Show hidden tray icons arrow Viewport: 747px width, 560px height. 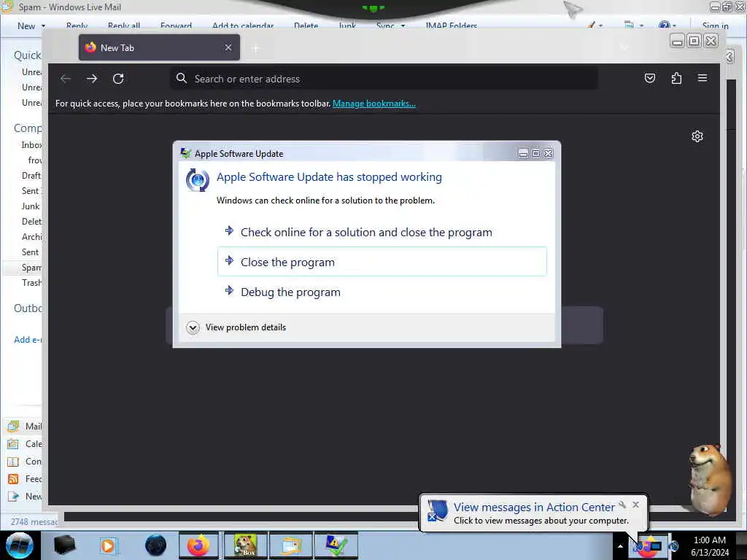pos(620,545)
